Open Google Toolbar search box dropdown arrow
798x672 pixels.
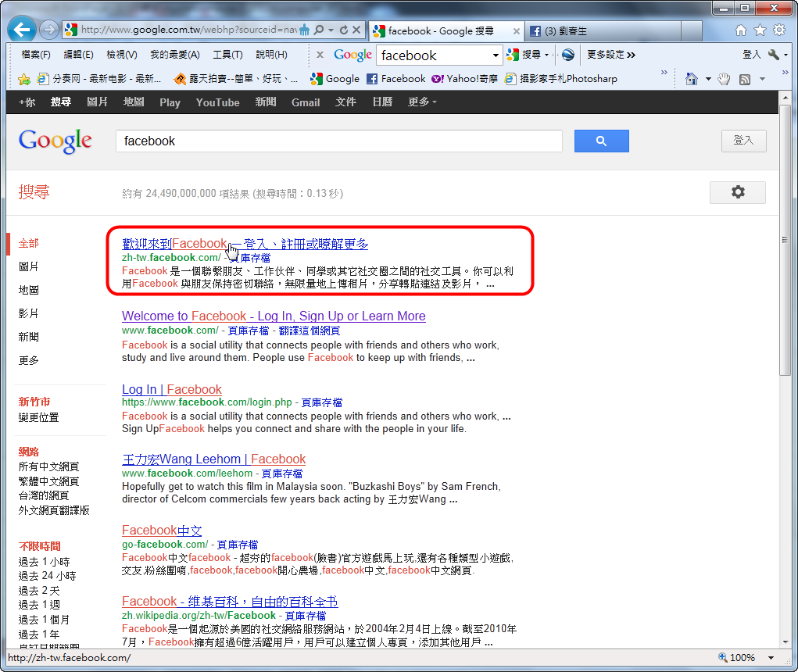point(496,55)
